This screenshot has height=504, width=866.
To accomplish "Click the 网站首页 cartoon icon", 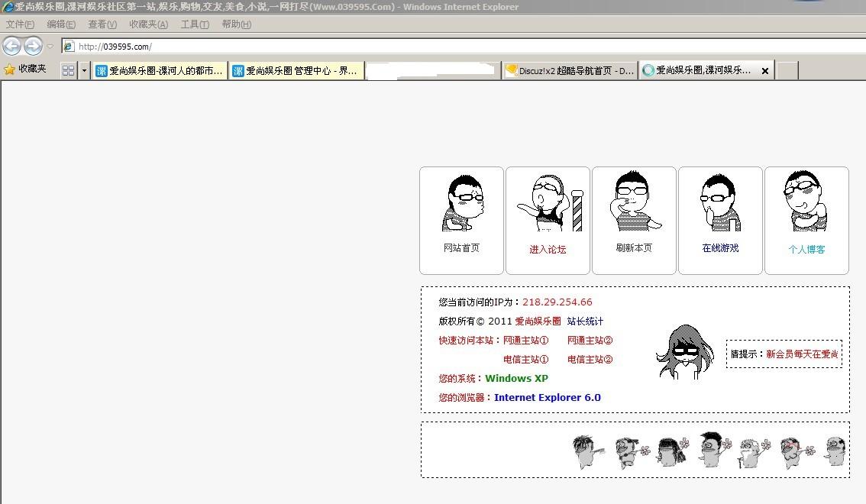I will click(461, 201).
